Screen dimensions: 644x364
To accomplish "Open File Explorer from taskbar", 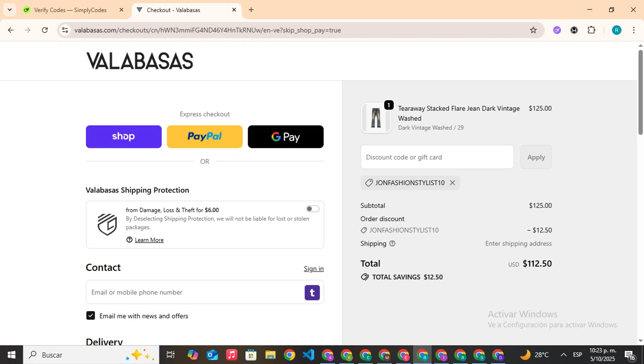I will click(x=270, y=355).
